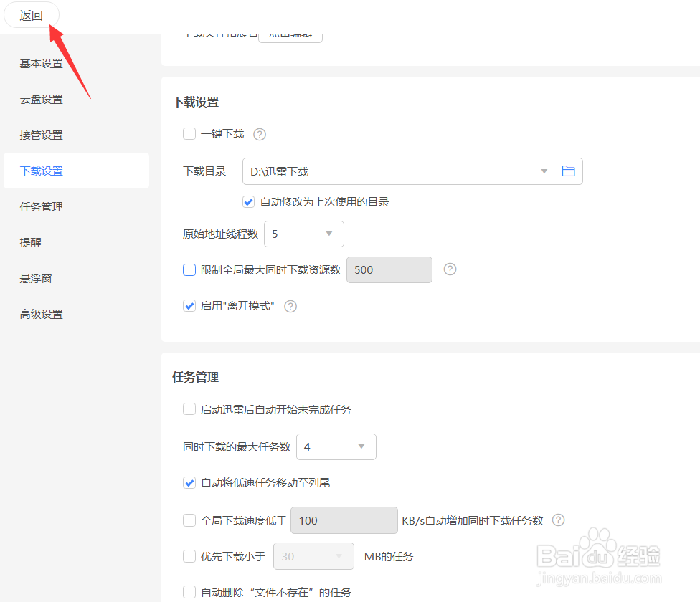Image resolution: width=700 pixels, height=602 pixels.
Task: Click the 返回 button at the top
Action: (x=31, y=14)
